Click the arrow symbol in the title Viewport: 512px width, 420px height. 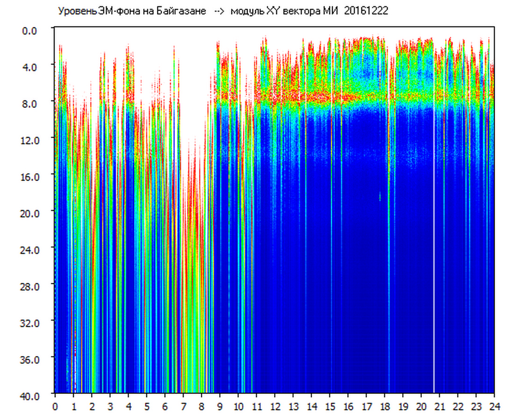[218, 11]
